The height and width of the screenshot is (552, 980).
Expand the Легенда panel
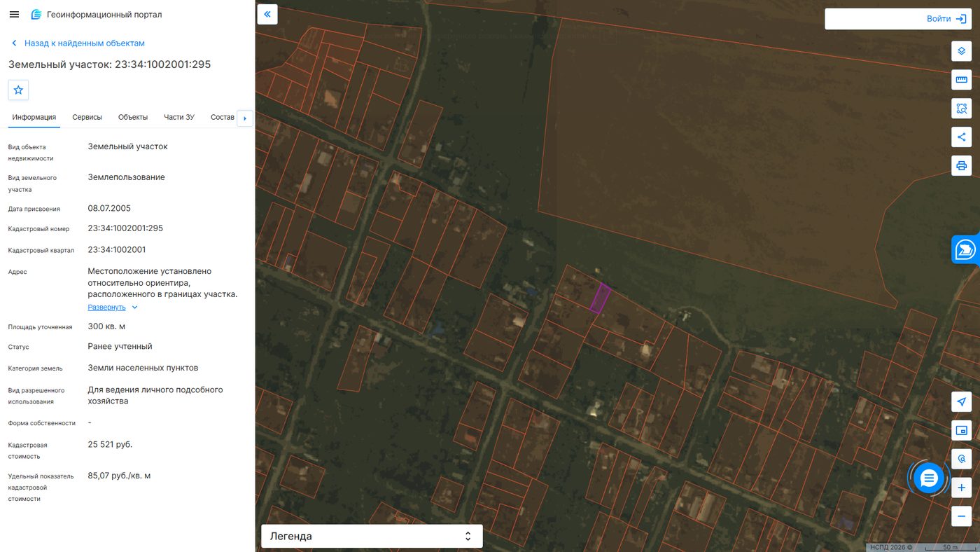click(372, 536)
